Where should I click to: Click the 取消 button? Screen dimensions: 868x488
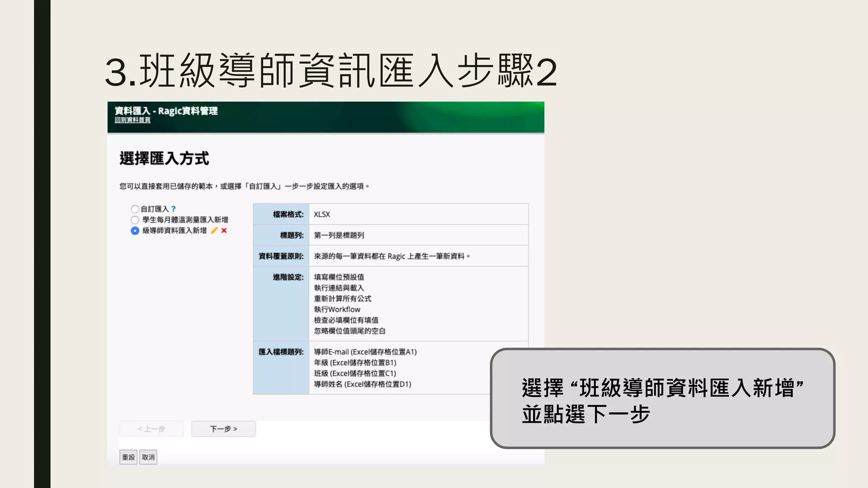(x=148, y=457)
